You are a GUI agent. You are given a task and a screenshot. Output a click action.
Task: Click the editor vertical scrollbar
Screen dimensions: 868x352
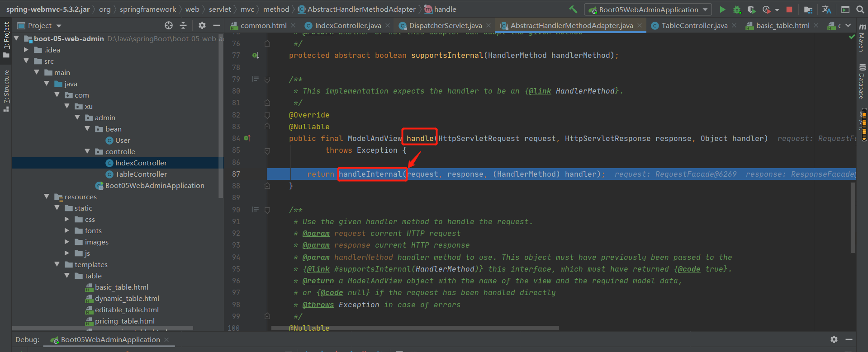[x=853, y=217]
